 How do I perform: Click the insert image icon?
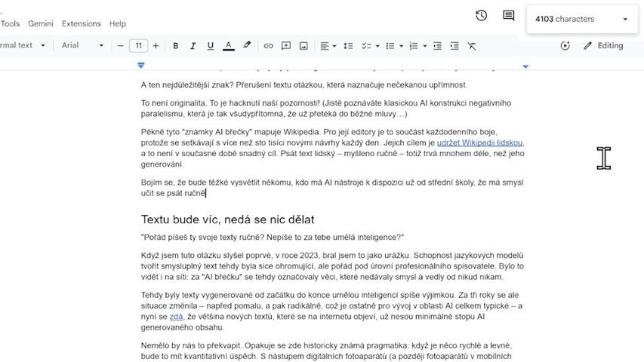click(304, 46)
